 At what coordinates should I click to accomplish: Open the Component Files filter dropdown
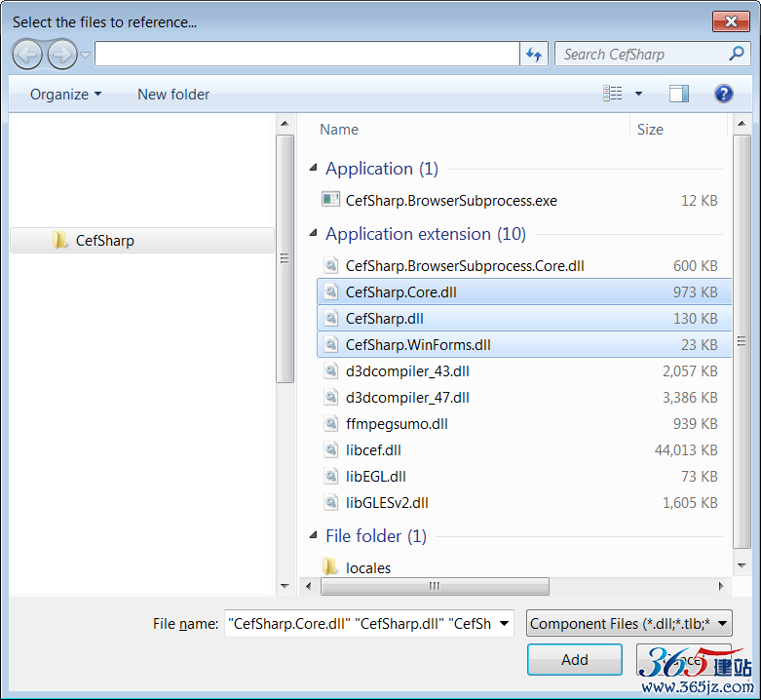629,623
